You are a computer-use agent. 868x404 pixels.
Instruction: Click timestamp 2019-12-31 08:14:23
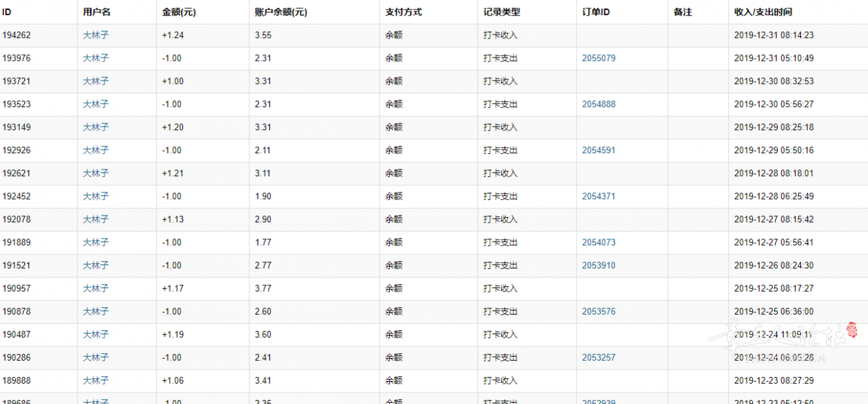774,35
